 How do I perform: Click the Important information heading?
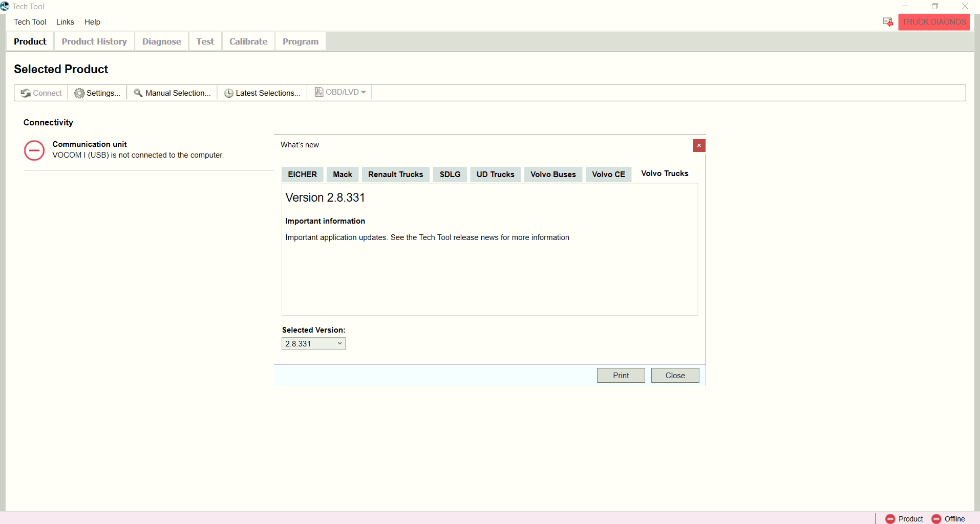(x=325, y=221)
